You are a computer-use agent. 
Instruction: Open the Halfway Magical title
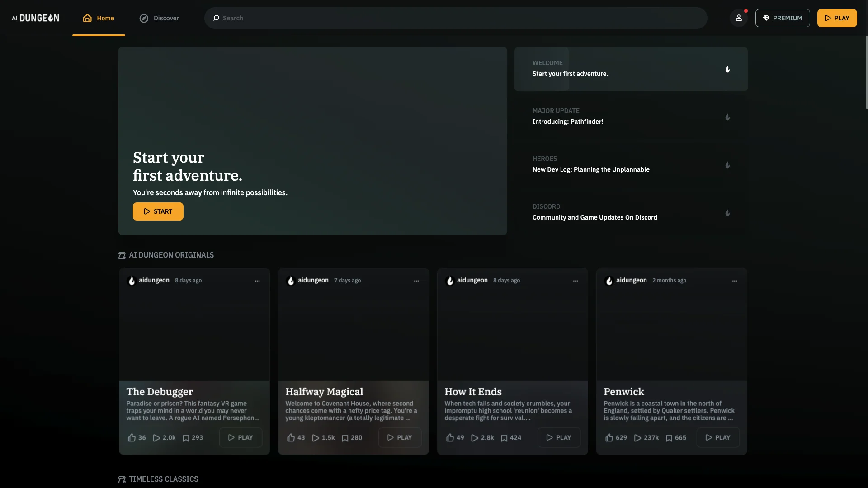tap(324, 392)
